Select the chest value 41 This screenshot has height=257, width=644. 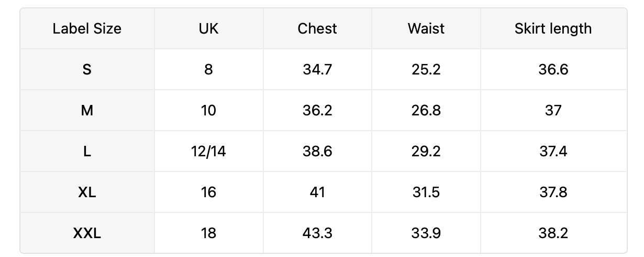pos(317,192)
